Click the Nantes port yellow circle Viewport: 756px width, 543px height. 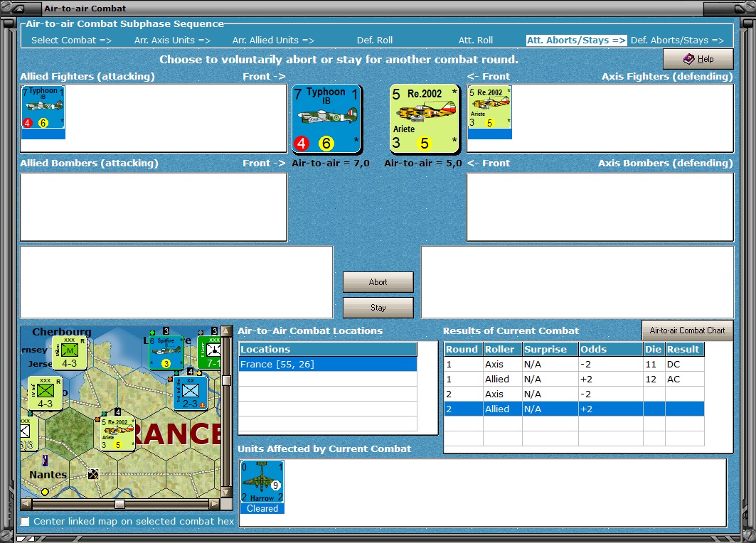point(45,492)
